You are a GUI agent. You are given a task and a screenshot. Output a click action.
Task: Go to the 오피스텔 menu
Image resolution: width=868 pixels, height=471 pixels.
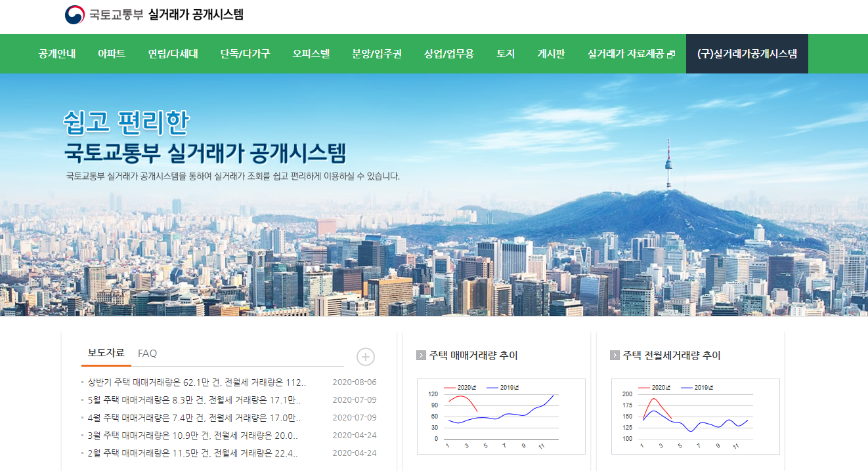coord(311,54)
